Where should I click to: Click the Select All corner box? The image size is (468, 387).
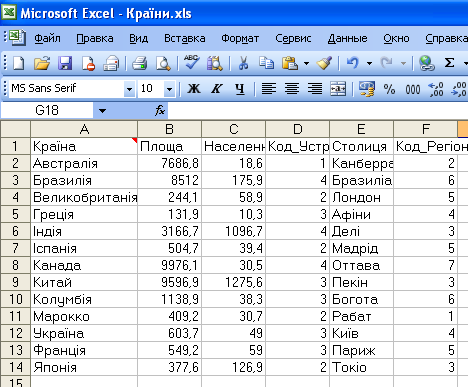click(x=15, y=129)
